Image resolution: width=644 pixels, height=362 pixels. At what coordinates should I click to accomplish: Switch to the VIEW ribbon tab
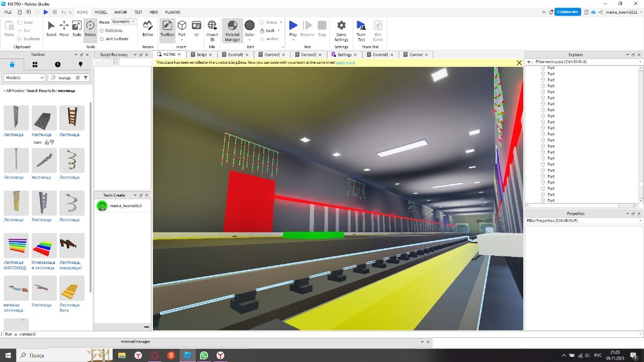coord(153,12)
